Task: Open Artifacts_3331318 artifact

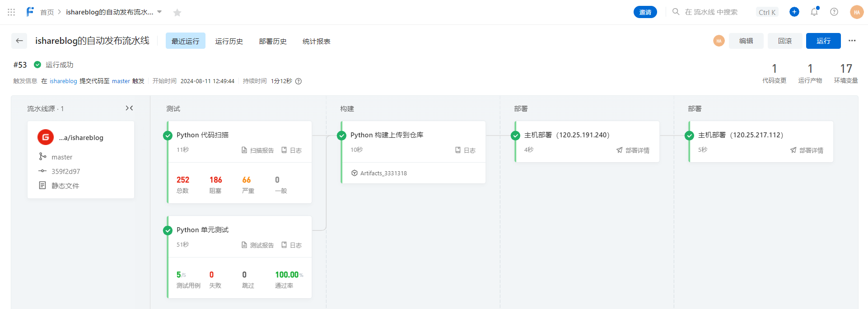Action: click(x=379, y=173)
